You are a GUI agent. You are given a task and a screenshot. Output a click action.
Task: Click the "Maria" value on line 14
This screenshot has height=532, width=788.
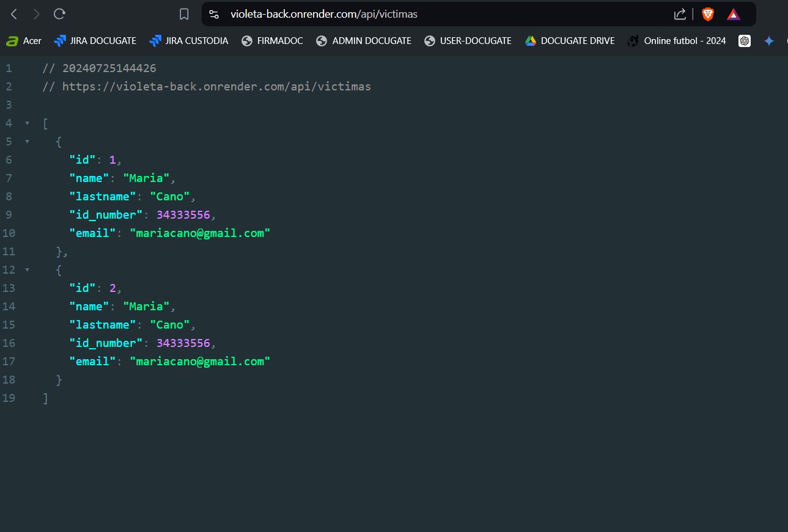tap(146, 307)
